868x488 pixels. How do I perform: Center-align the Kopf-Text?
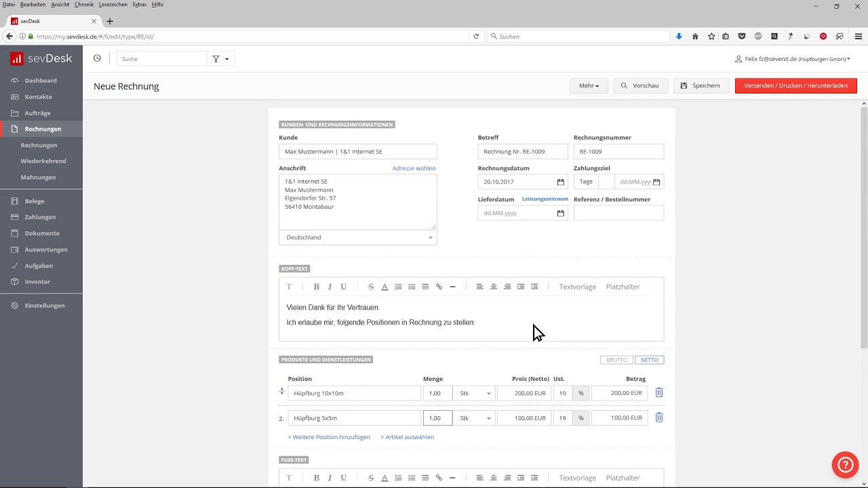point(494,287)
